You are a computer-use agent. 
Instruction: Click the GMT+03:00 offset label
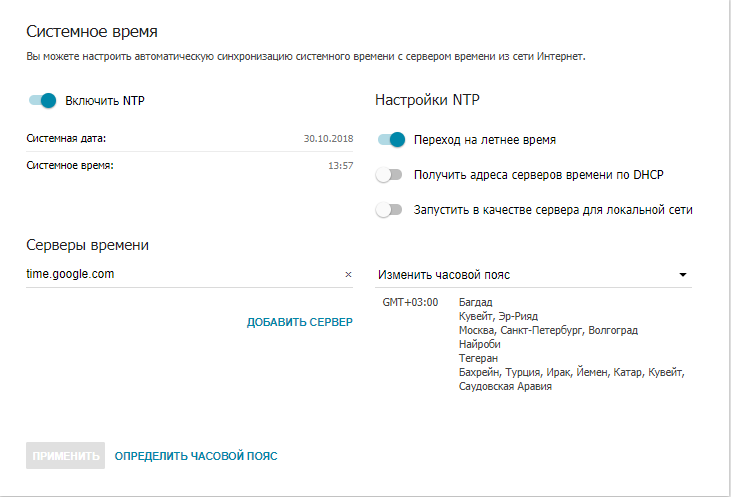tap(410, 301)
